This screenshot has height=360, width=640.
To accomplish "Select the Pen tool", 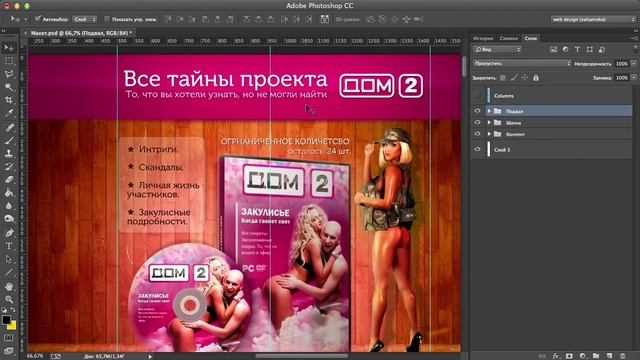I will tap(9, 233).
